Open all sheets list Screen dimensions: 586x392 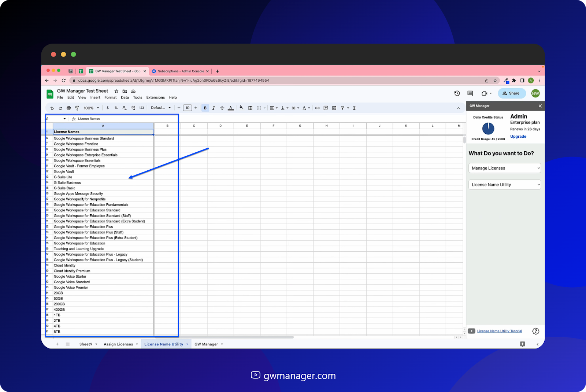coord(68,344)
